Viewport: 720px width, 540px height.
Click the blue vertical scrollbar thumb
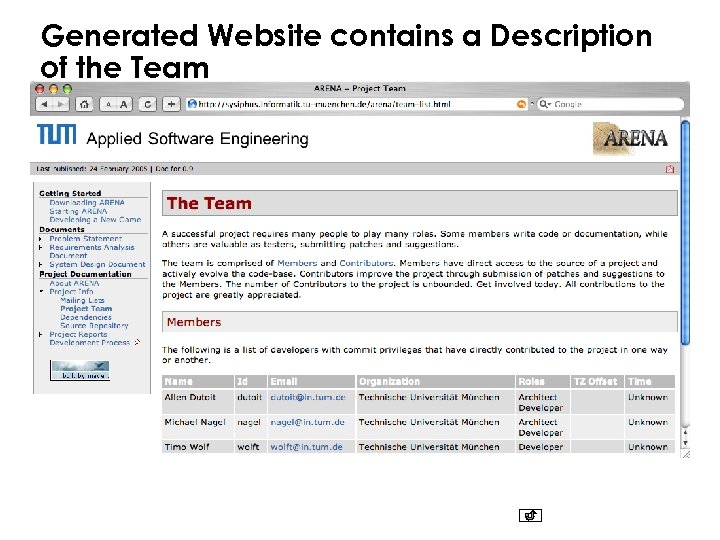pyautogui.click(x=685, y=232)
